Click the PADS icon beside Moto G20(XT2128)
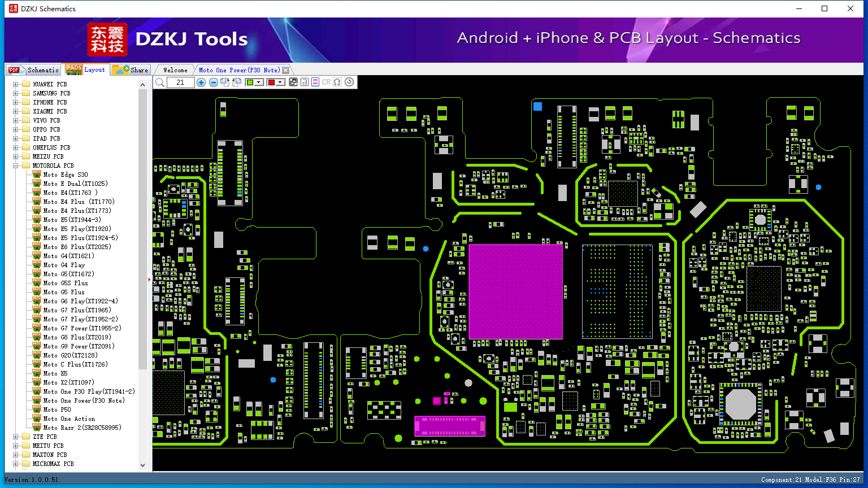The image size is (868, 488). pyautogui.click(x=37, y=355)
